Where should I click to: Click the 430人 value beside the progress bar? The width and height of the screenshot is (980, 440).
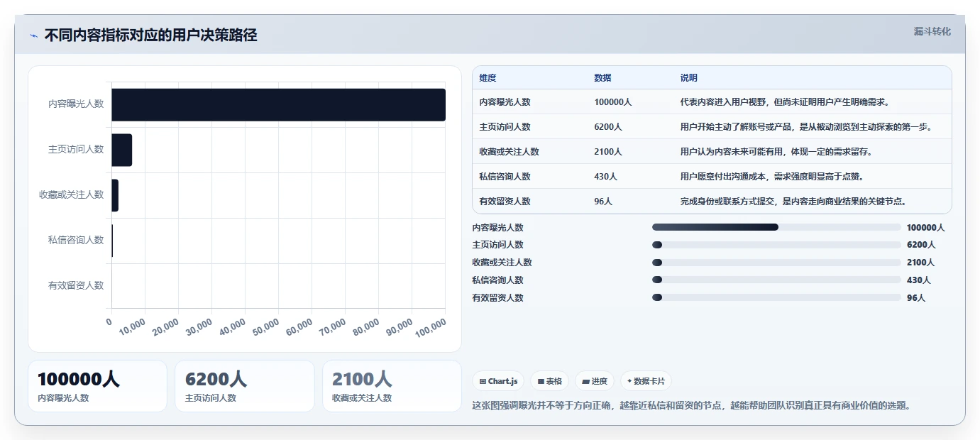[x=918, y=280]
